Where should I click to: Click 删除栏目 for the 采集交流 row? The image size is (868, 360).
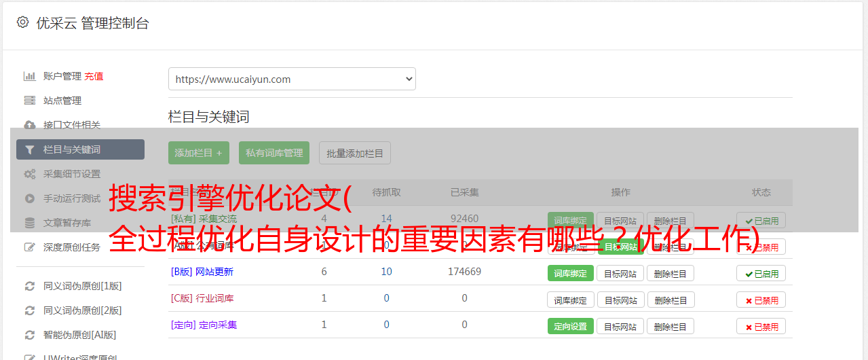[671, 221]
